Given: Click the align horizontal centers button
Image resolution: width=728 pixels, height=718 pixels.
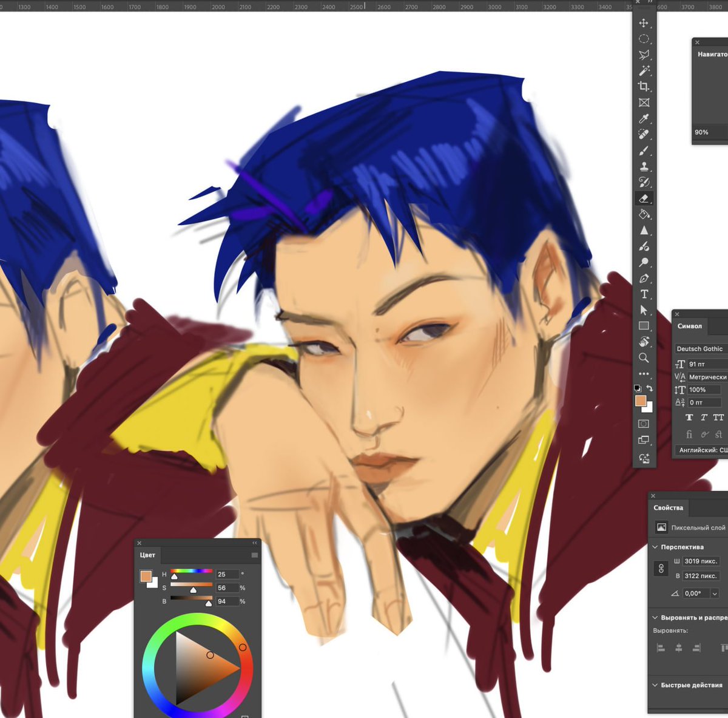Looking at the screenshot, I should click(x=678, y=648).
